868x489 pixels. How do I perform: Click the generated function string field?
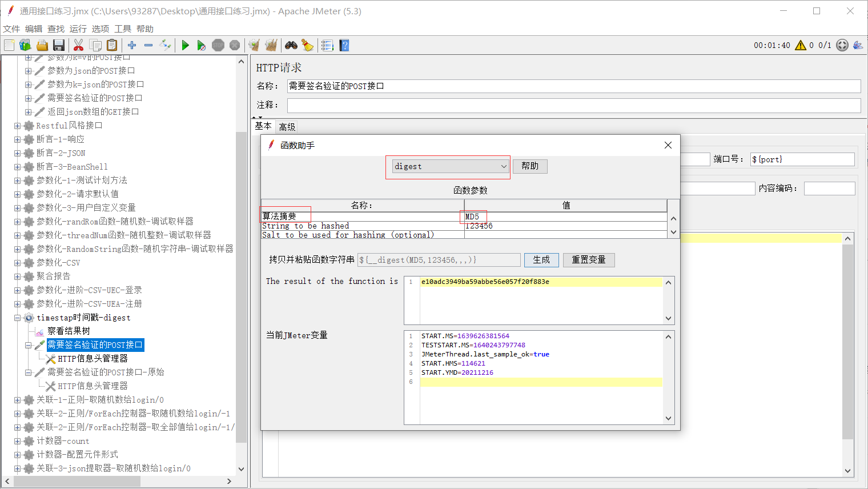439,260
